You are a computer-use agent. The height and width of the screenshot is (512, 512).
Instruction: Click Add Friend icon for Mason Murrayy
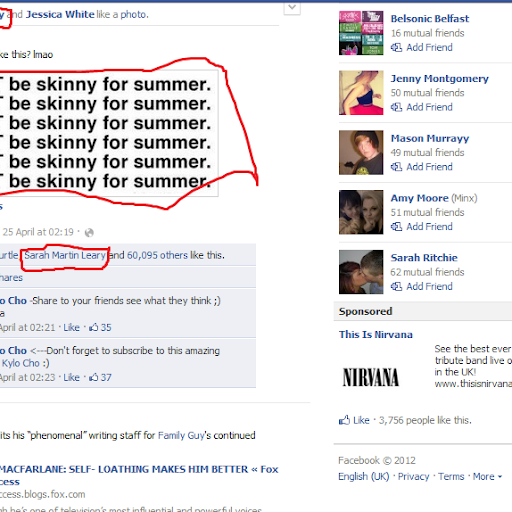(396, 167)
